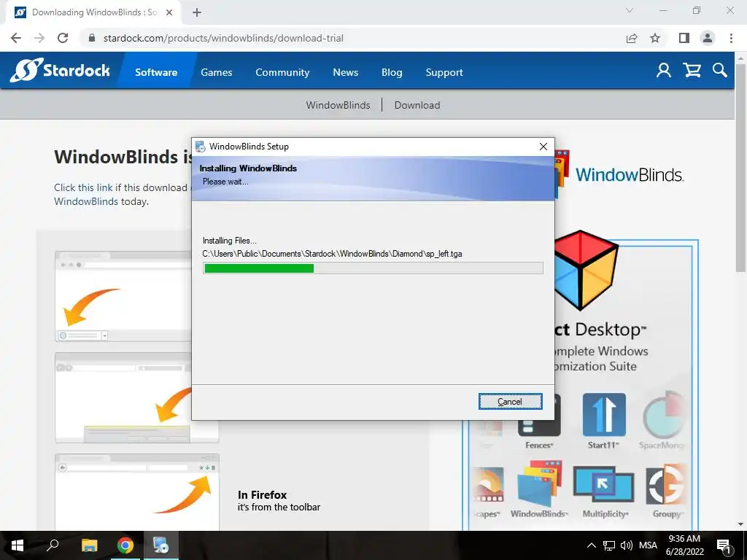
Task: Click the browser forward arrow
Action: (x=39, y=38)
